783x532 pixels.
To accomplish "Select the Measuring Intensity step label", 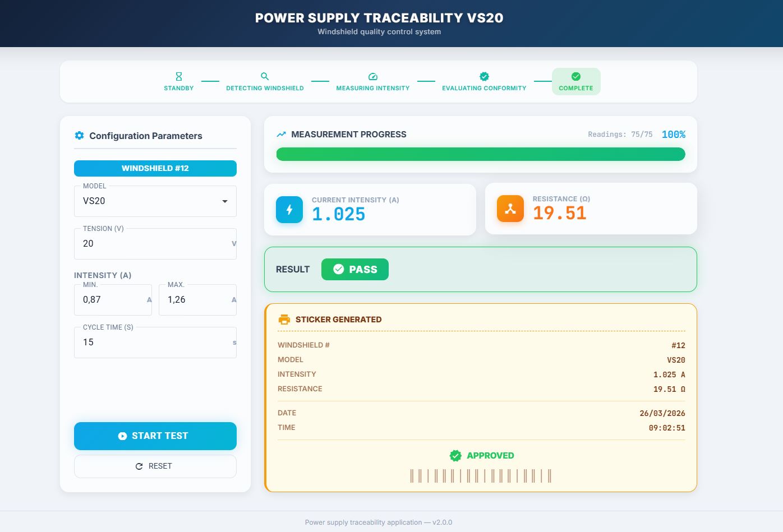I will click(373, 88).
